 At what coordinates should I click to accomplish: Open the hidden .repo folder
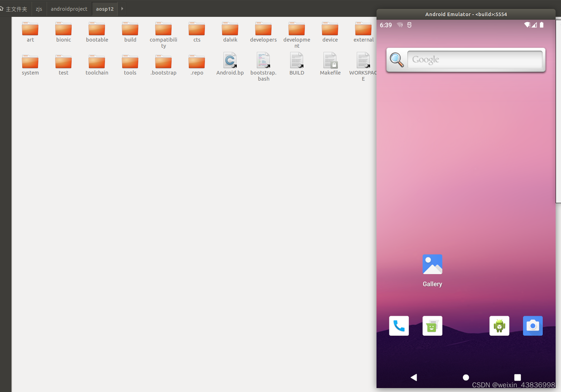[x=196, y=62]
